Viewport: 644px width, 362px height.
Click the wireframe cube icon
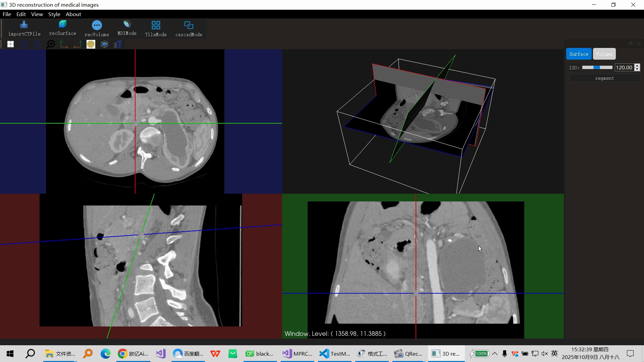(104, 44)
